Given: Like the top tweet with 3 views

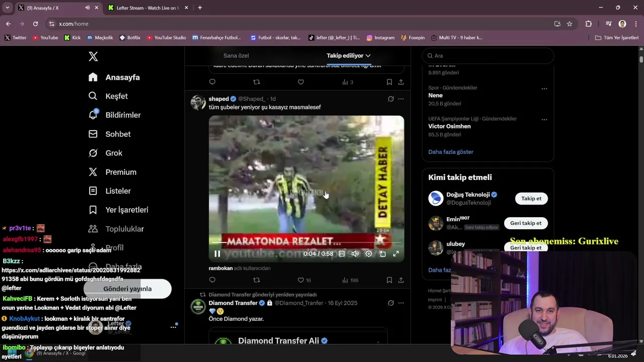Looking at the screenshot, I should point(301,82).
